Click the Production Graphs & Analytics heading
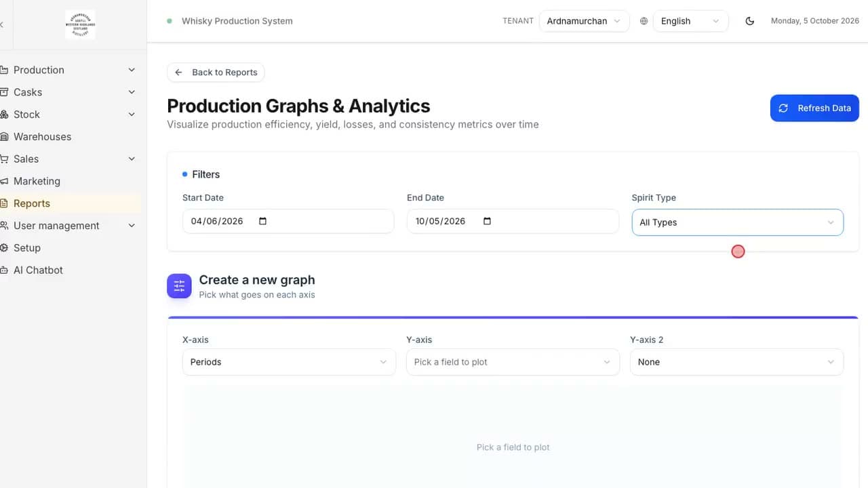Screen dimensions: 868x488 pos(298,106)
